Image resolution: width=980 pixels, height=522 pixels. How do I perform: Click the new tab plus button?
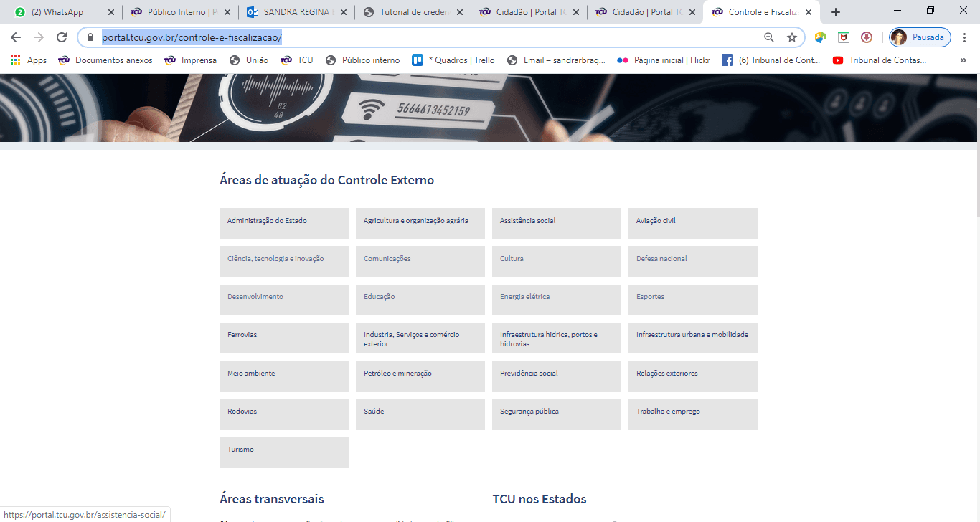pos(836,12)
